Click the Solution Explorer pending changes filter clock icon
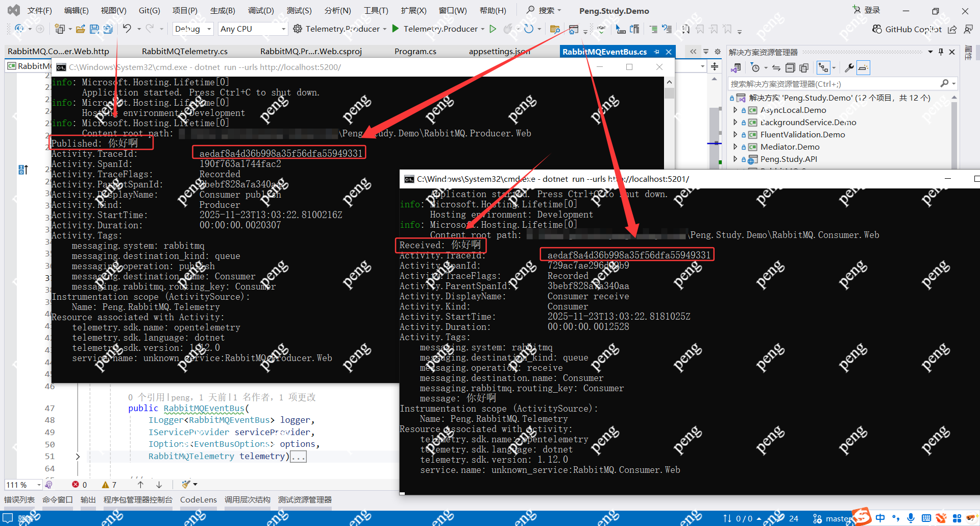This screenshot has height=526, width=980. pyautogui.click(x=755, y=68)
